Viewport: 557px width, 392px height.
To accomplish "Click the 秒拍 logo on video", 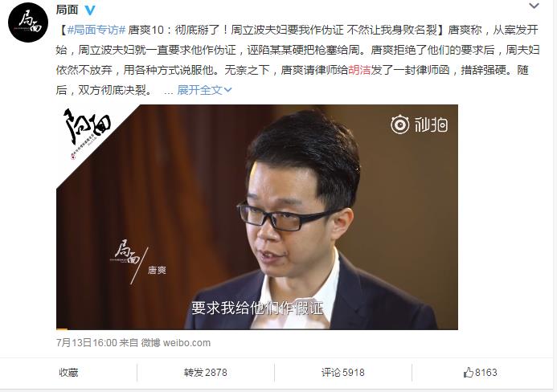I will pyautogui.click(x=420, y=125).
